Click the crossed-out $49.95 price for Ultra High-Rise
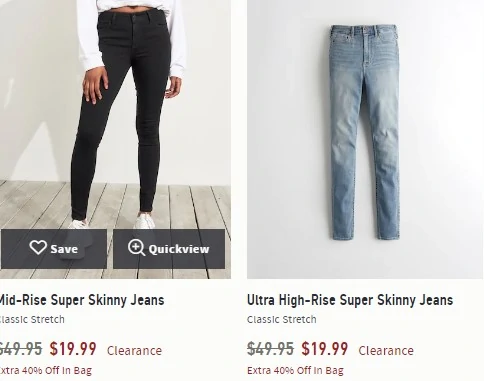 click(270, 349)
